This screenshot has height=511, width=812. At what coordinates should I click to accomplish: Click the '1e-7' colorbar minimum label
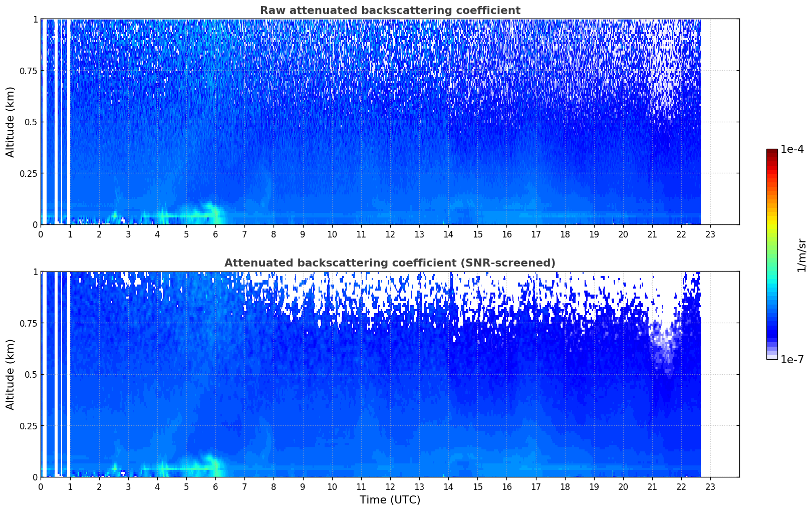pyautogui.click(x=792, y=360)
